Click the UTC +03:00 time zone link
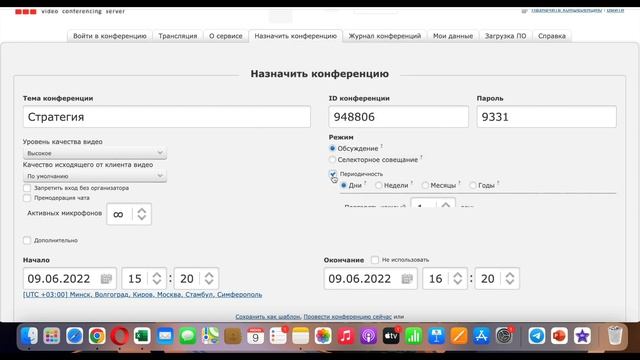 (x=142, y=294)
